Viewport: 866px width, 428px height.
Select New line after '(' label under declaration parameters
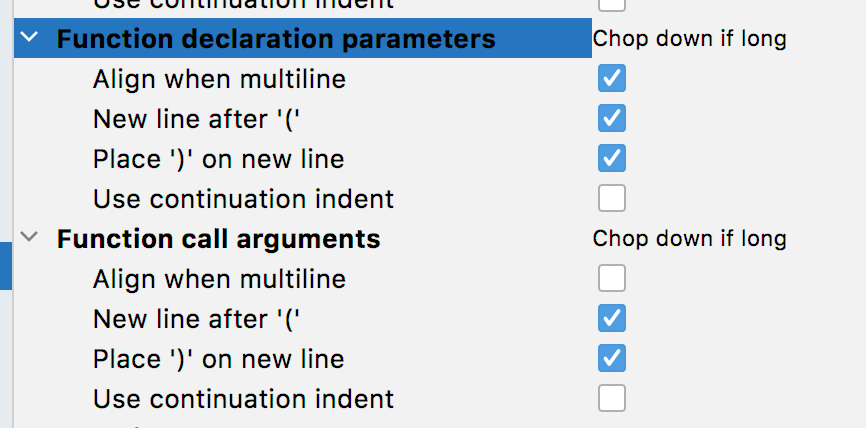click(x=197, y=119)
